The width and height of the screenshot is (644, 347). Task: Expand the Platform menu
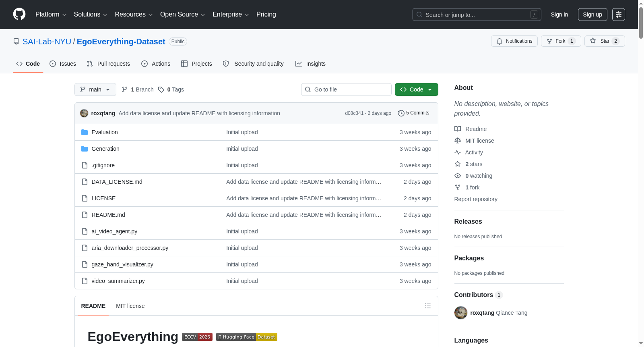tap(51, 15)
